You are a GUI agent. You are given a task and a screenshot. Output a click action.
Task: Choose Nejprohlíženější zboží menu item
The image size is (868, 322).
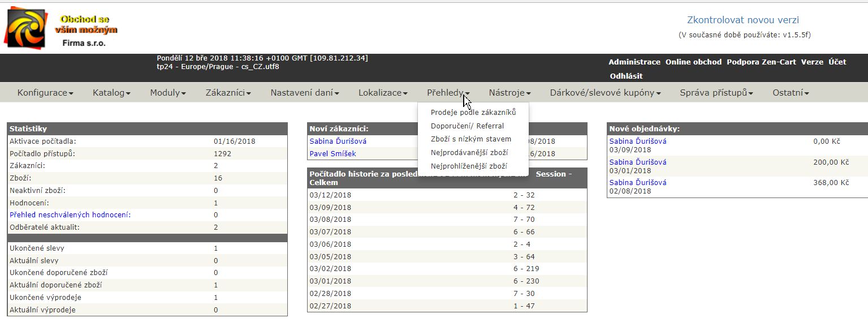[469, 166]
